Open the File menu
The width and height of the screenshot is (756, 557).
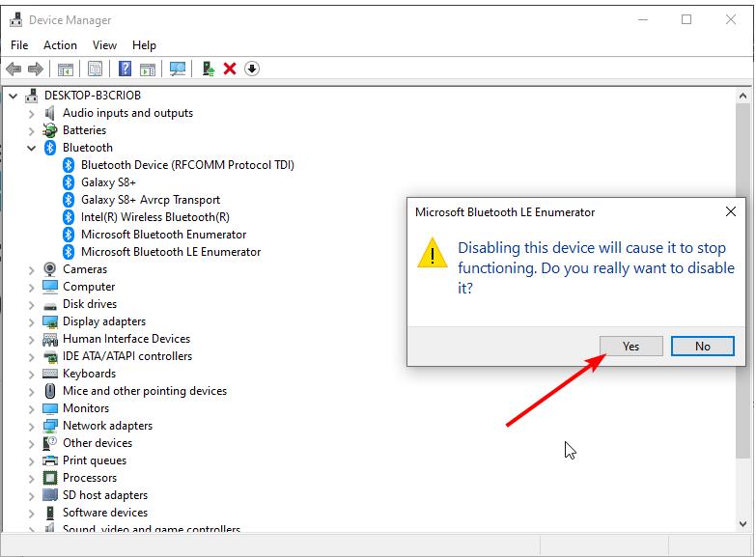[x=19, y=45]
